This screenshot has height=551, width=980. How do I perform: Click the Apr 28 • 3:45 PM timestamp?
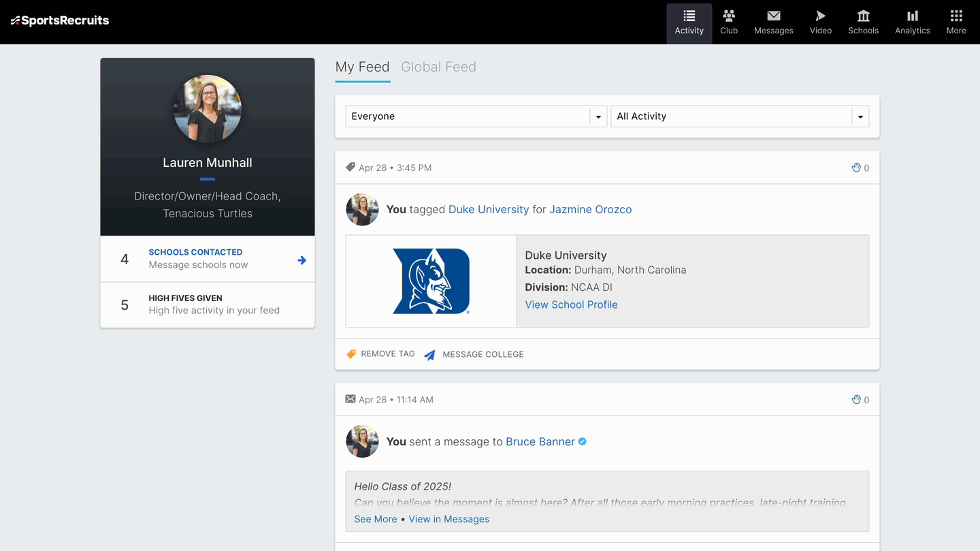coord(395,168)
